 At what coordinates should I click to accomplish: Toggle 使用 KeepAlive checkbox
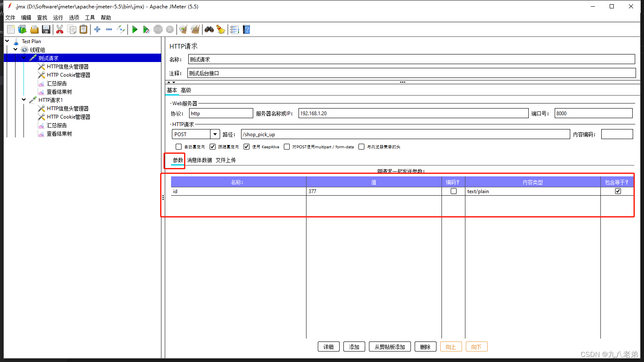tap(247, 147)
